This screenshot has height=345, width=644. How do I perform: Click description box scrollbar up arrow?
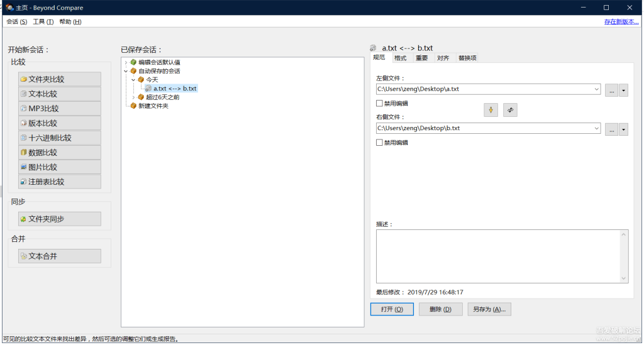pos(623,234)
